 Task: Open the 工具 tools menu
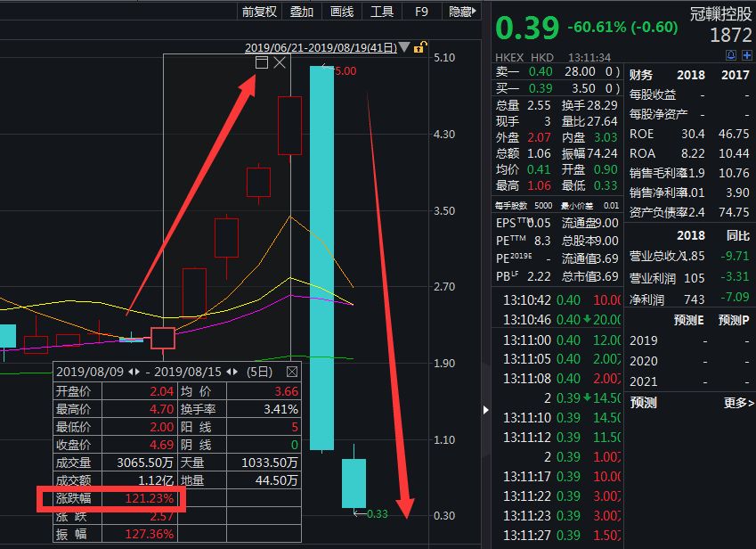[382, 12]
